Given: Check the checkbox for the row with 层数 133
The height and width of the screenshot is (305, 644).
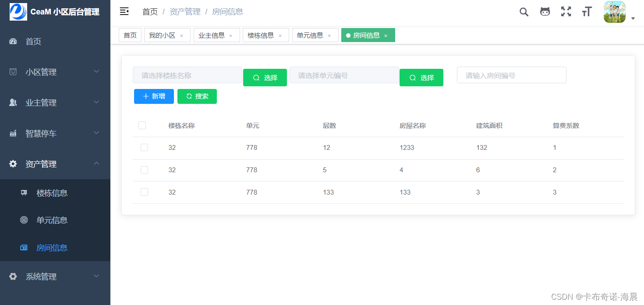Looking at the screenshot, I should point(144,192).
